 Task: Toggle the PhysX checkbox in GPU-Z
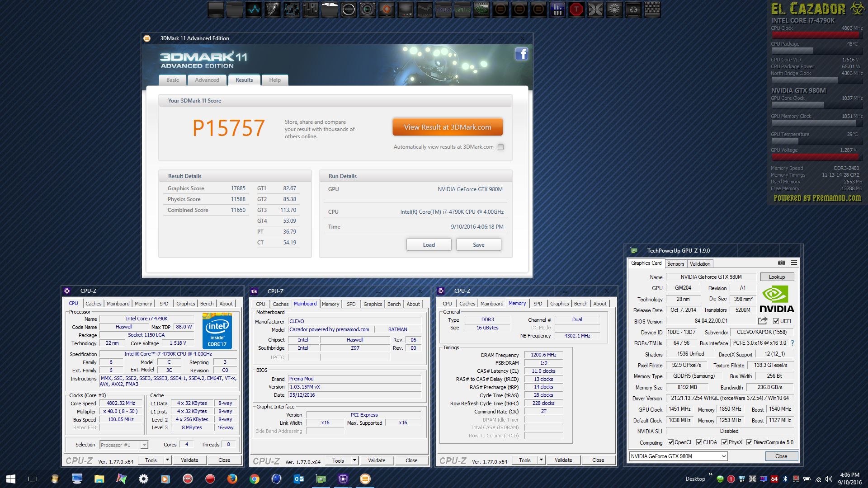[725, 442]
